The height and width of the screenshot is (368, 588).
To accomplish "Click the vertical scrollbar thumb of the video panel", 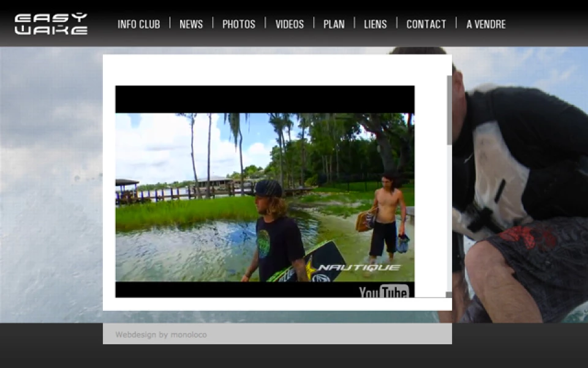I will tap(449, 110).
